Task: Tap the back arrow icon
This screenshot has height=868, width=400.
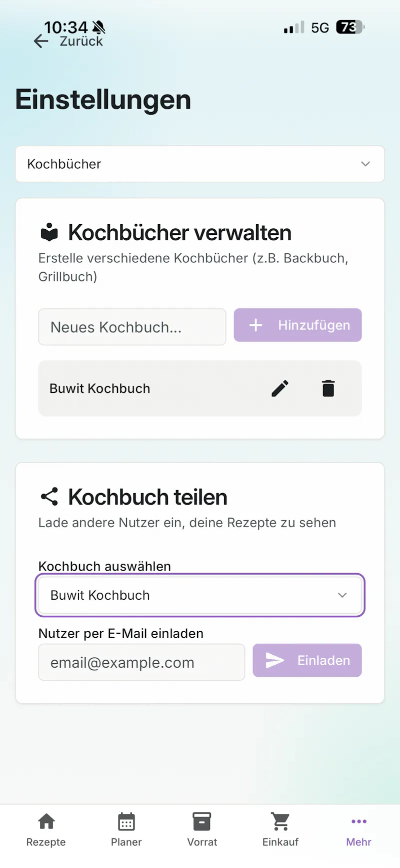Action: pos(41,41)
